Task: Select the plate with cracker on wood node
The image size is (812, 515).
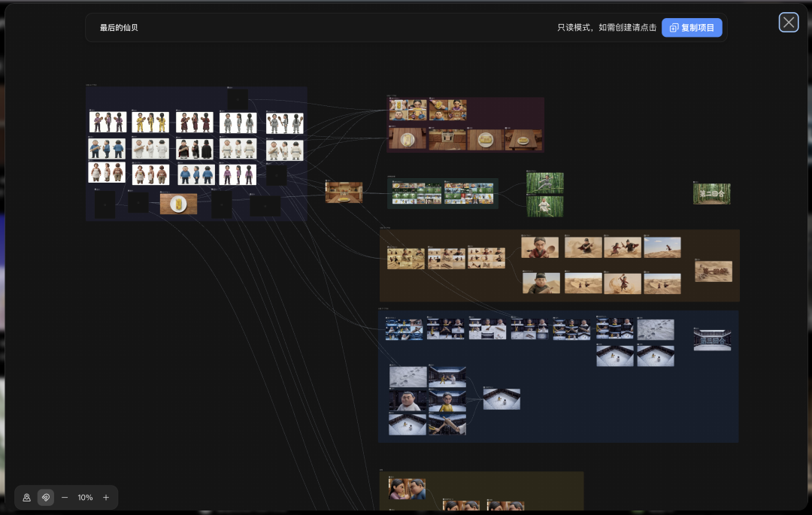Action: [178, 204]
